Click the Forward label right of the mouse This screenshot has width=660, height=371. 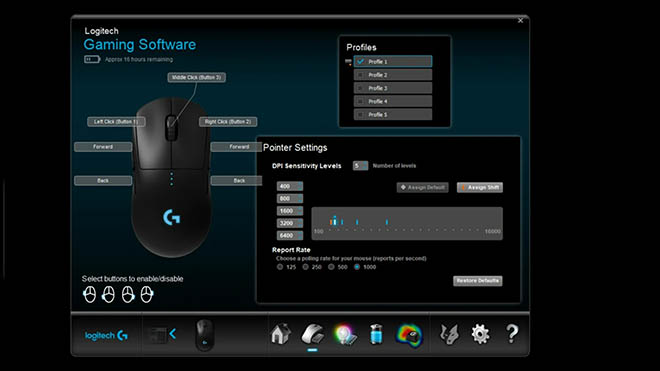pos(236,147)
